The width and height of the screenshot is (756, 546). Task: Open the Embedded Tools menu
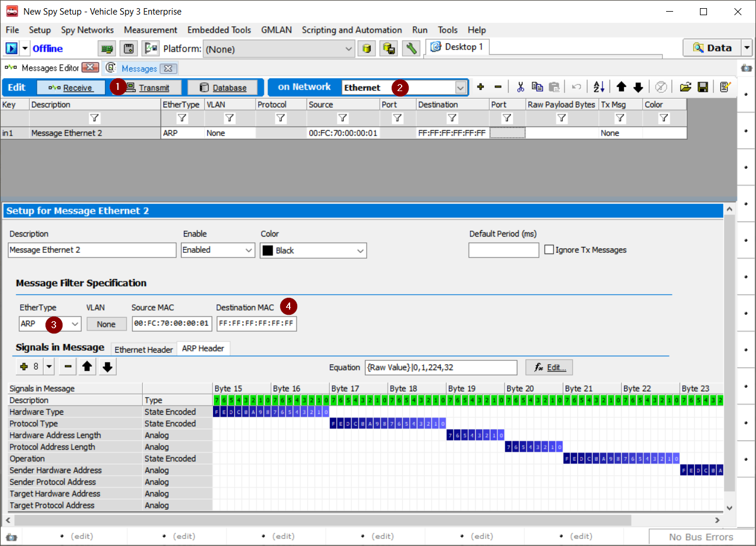coord(219,30)
